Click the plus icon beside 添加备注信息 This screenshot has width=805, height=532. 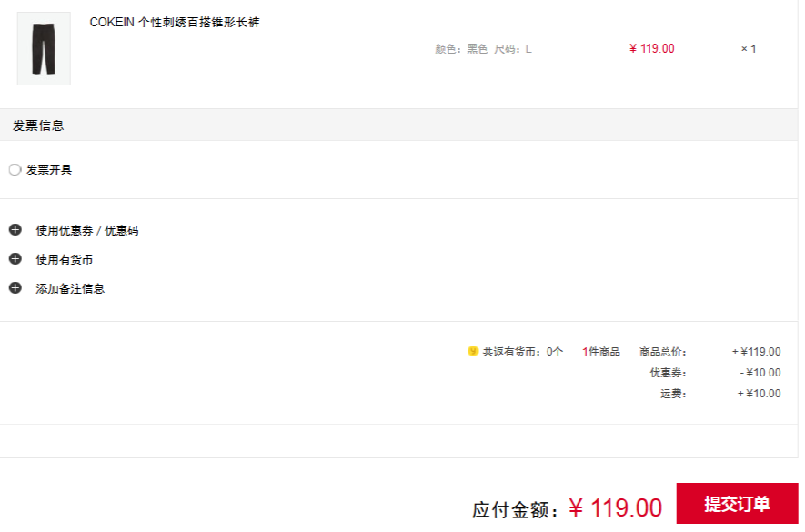pyautogui.click(x=15, y=288)
